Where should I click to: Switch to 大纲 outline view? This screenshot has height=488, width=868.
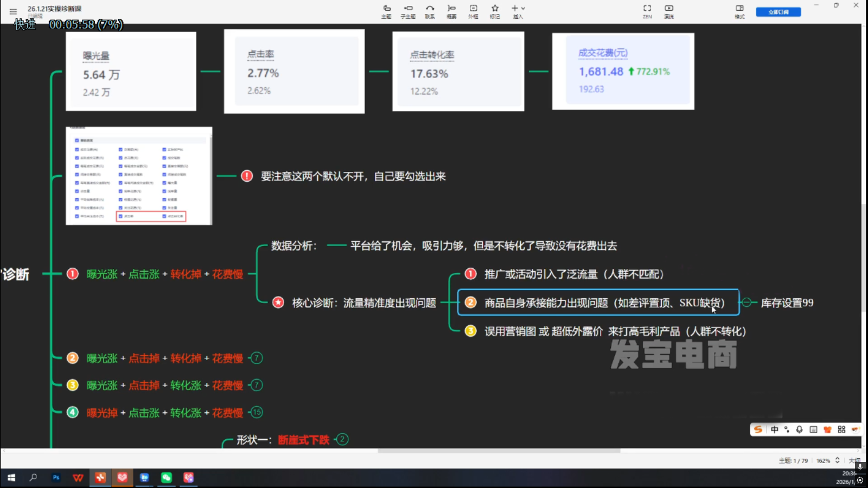[855, 460]
